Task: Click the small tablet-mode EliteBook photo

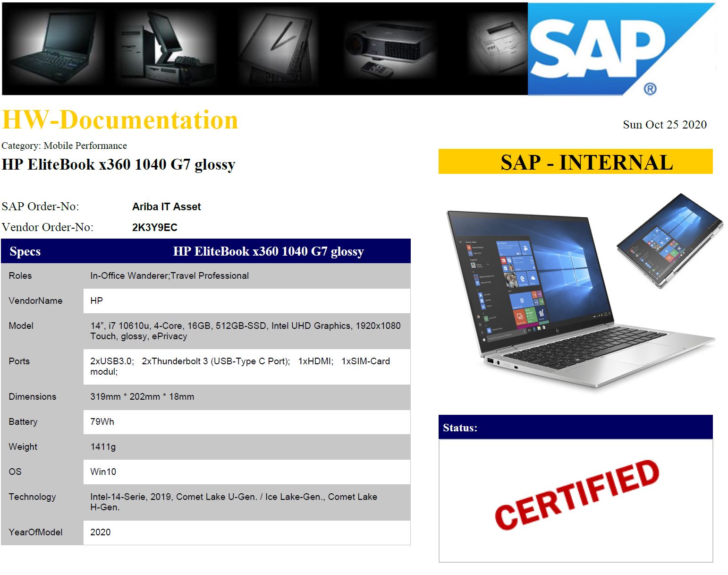Action: pos(669,241)
